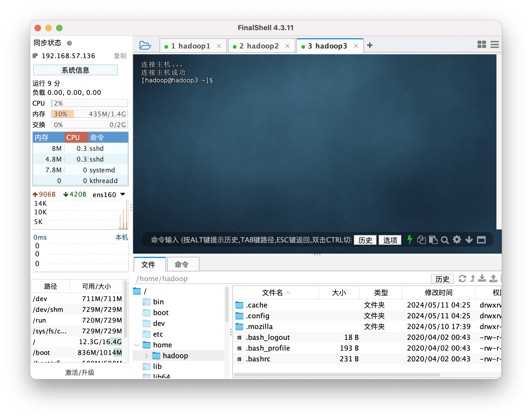The height and width of the screenshot is (419, 532).
Task: Sort processes by CPU column
Action: click(76, 137)
